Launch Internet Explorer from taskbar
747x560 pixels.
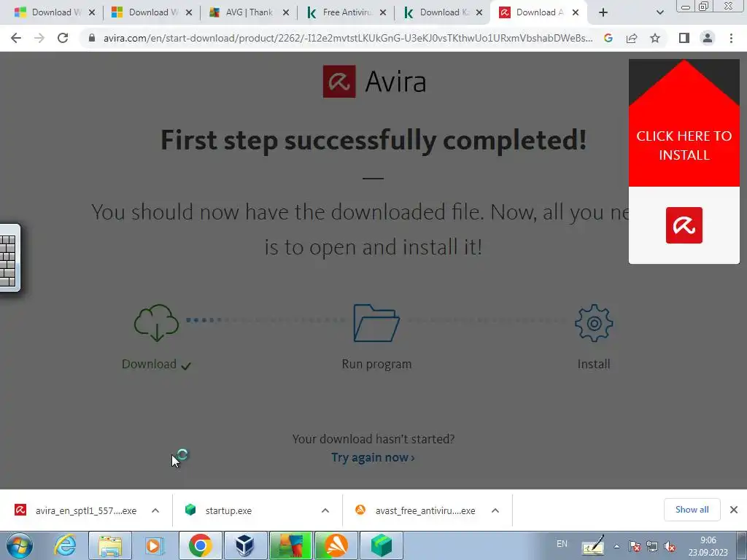(65, 545)
